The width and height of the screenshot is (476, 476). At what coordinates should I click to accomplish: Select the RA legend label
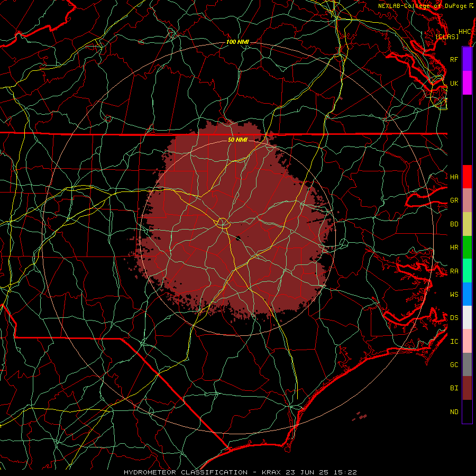[x=454, y=271]
